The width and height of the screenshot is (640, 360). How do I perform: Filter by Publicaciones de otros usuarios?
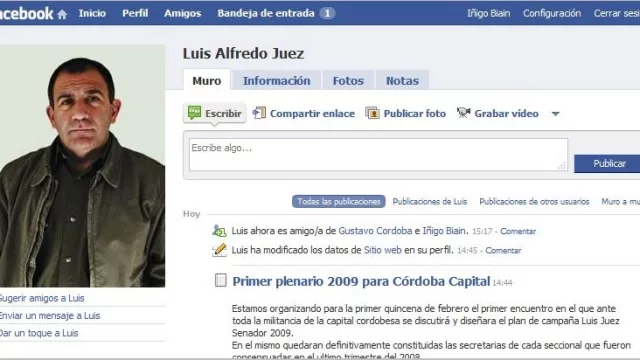pyautogui.click(x=534, y=202)
